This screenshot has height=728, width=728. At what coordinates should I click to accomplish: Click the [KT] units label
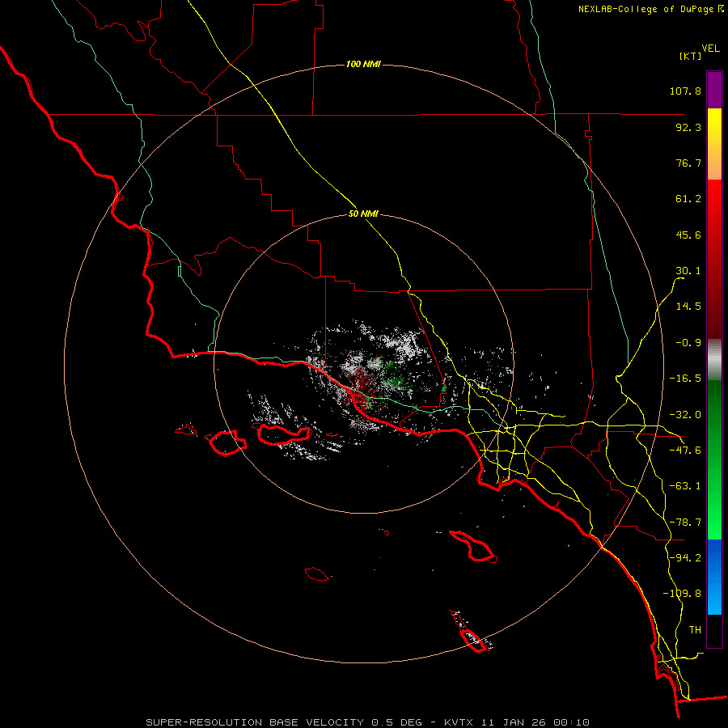point(690,56)
